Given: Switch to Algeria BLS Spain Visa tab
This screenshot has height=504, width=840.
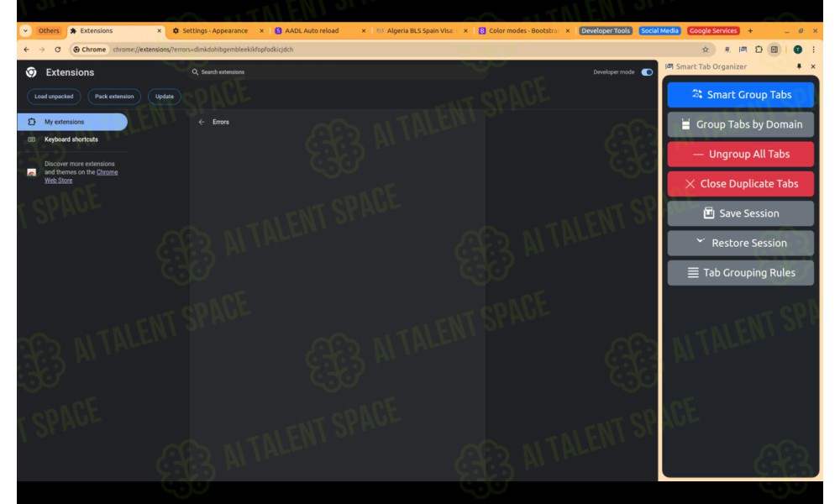Looking at the screenshot, I should pos(421,31).
